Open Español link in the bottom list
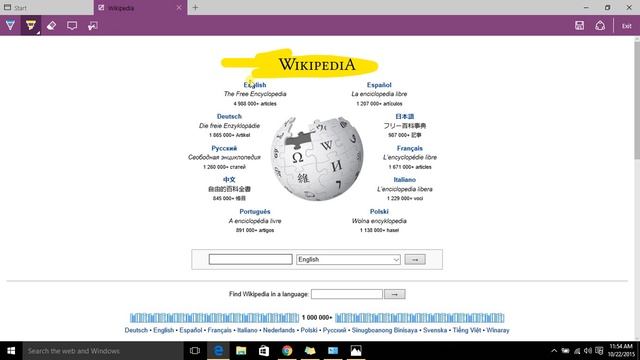The width and height of the screenshot is (640, 360). tap(191, 330)
